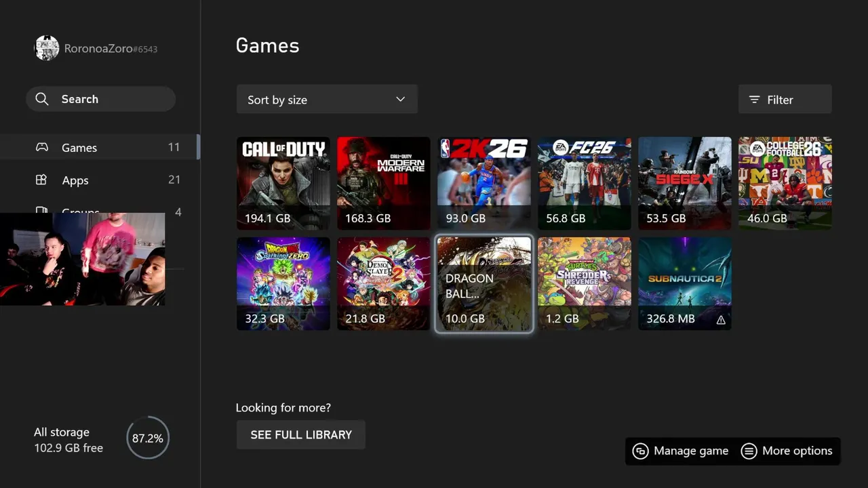This screenshot has height=488, width=868.
Task: Click the Manage game button icon
Action: click(640, 451)
